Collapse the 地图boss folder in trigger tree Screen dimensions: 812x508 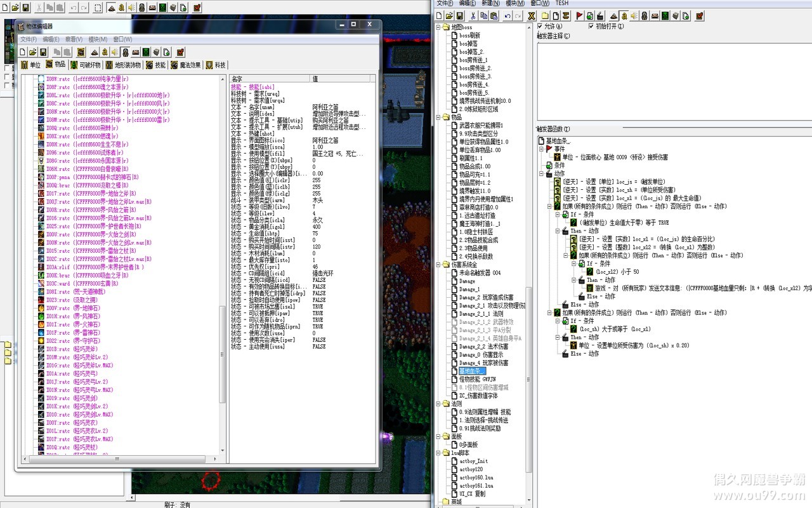click(x=438, y=27)
